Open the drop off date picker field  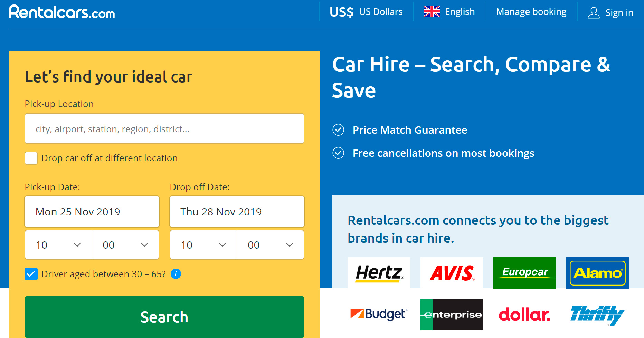237,212
